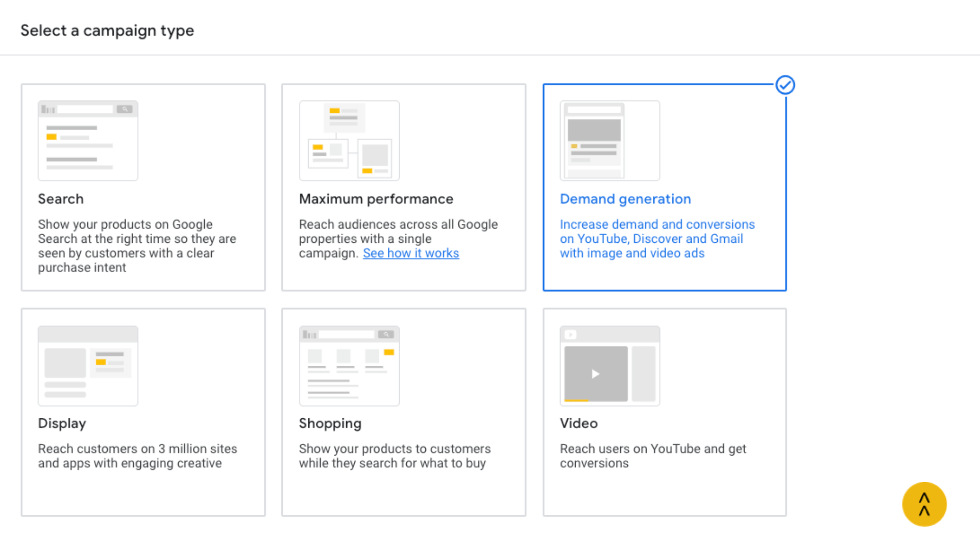Click the Search card description text
Image resolution: width=980 pixels, height=551 pixels.
pos(137,246)
